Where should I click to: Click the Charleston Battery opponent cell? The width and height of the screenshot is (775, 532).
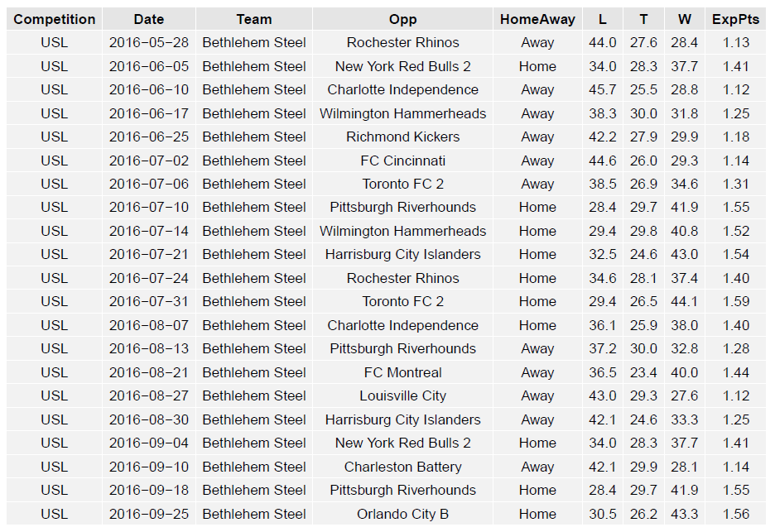click(x=402, y=467)
